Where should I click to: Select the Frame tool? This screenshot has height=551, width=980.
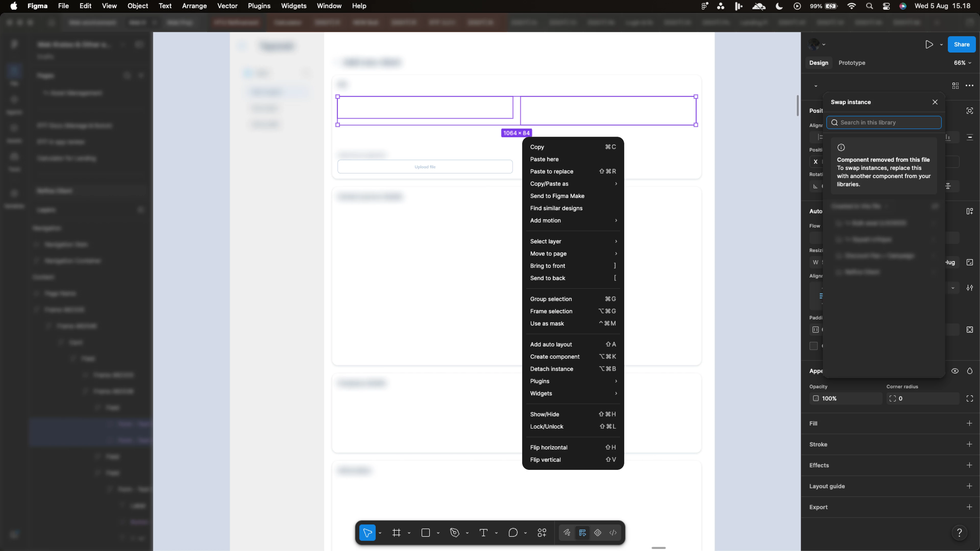point(396,532)
